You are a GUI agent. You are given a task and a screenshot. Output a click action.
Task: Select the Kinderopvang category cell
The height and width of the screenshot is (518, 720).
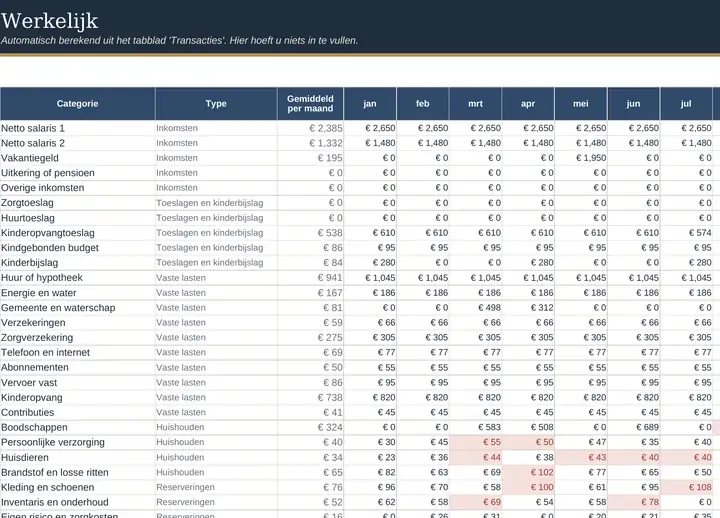point(78,398)
